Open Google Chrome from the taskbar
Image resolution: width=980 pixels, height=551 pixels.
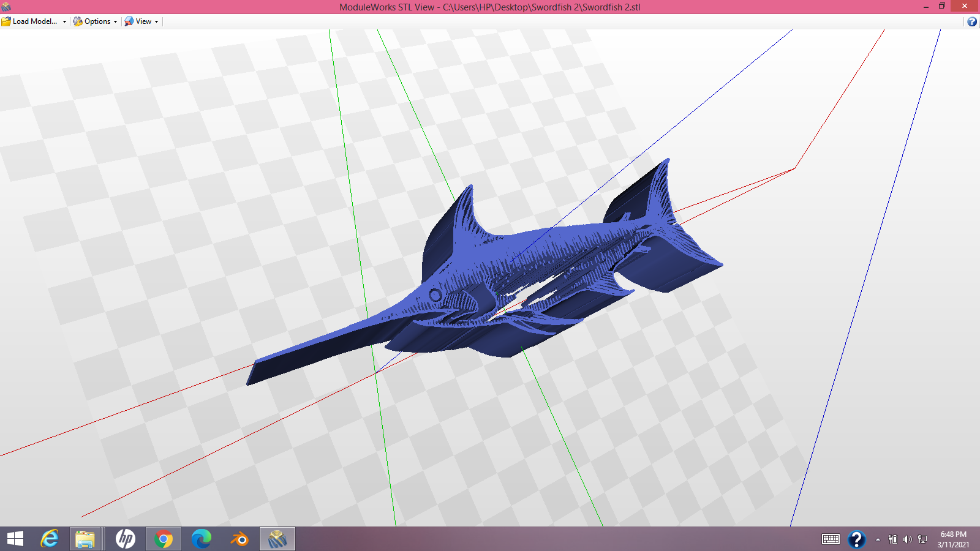click(163, 539)
